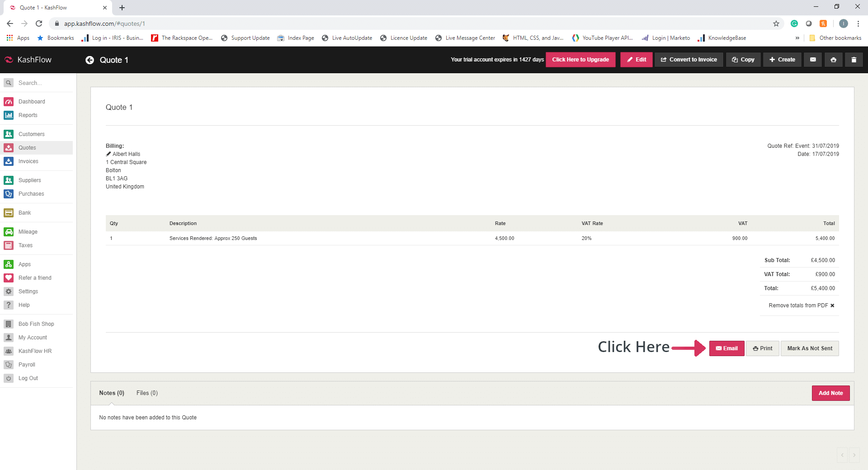Select the Notes (0) tab
868x470 pixels.
tap(112, 393)
